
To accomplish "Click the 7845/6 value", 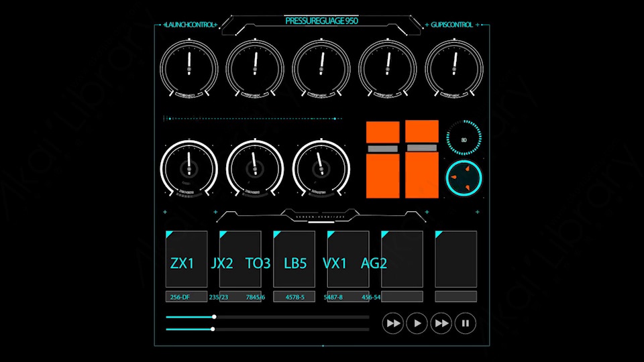I will [256, 297].
